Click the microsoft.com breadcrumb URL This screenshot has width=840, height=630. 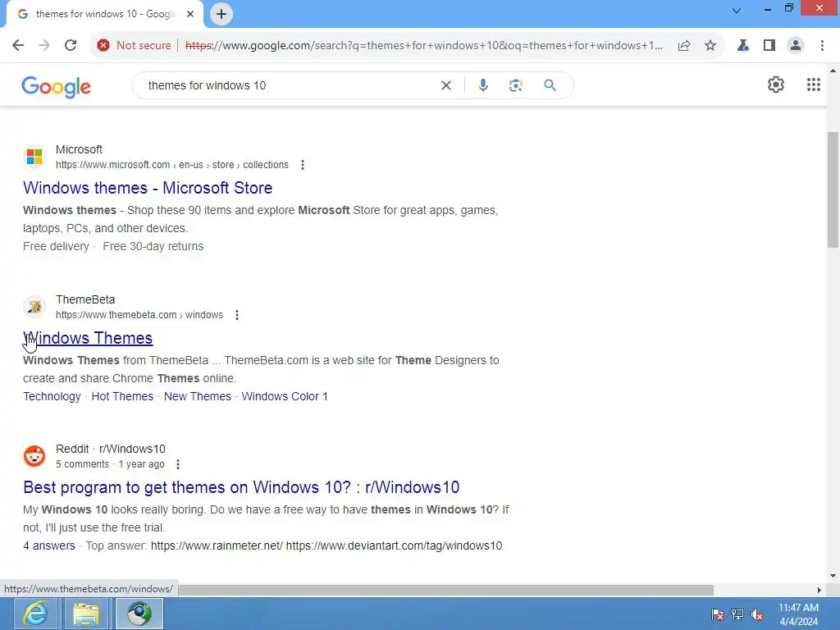pos(172,165)
